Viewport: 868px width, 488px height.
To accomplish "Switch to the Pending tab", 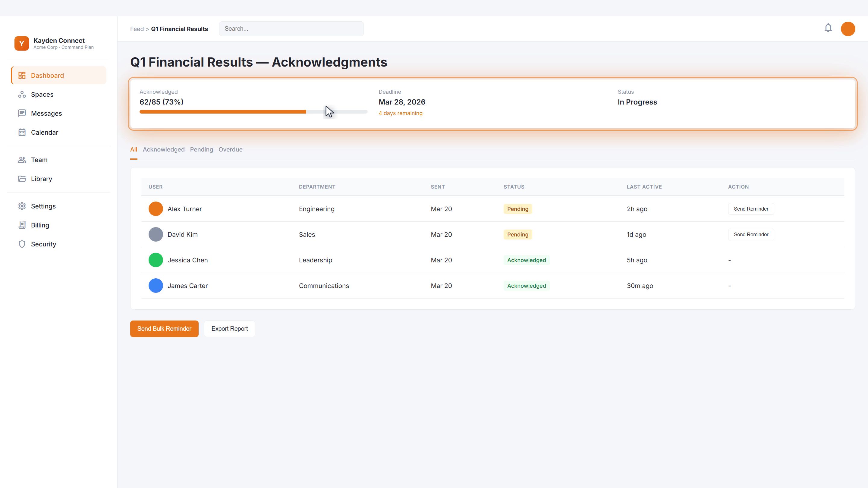I will coord(202,149).
